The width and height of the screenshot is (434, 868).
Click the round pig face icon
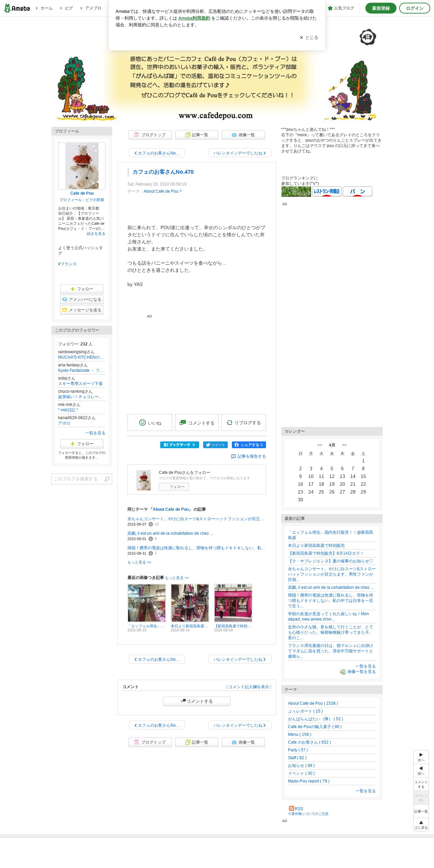pos(368,37)
